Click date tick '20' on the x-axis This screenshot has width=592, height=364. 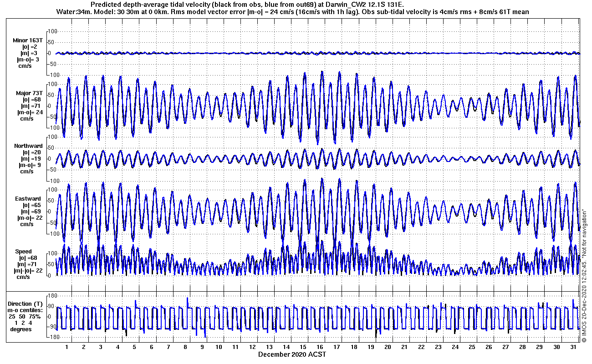point(388,347)
